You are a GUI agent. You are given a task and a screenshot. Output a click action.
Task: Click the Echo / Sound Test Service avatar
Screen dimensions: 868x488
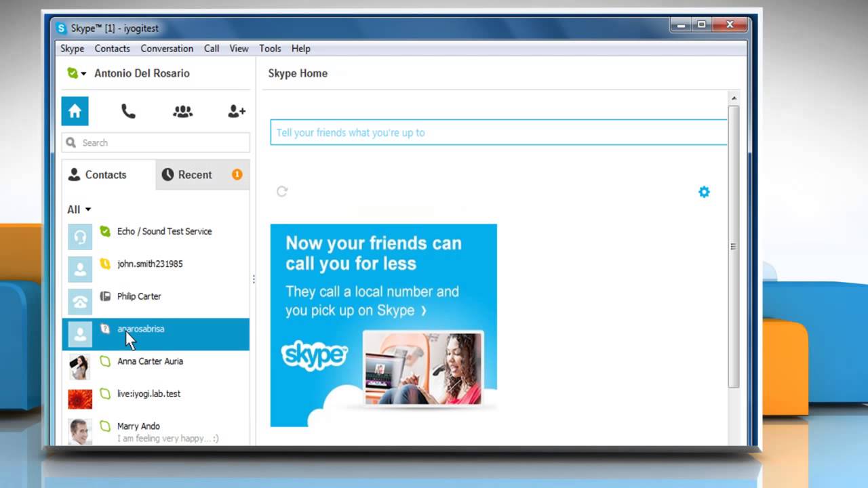coord(80,237)
